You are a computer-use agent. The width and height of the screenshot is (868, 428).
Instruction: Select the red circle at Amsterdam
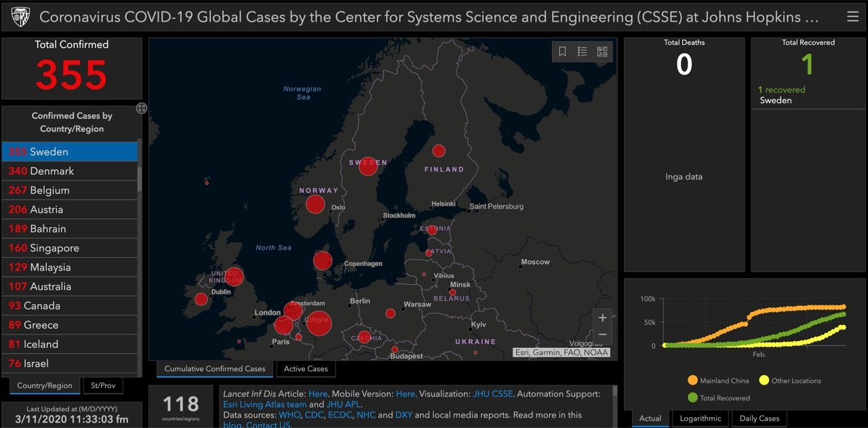293,311
